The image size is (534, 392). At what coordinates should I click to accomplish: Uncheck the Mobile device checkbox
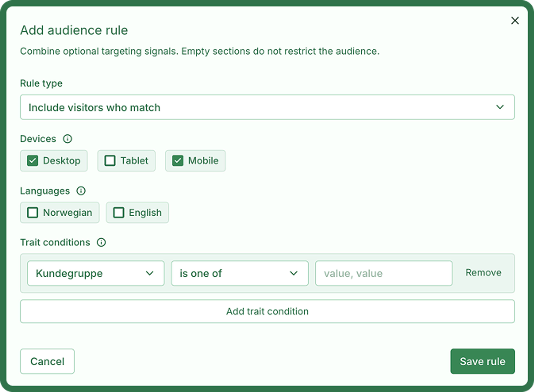pos(178,161)
